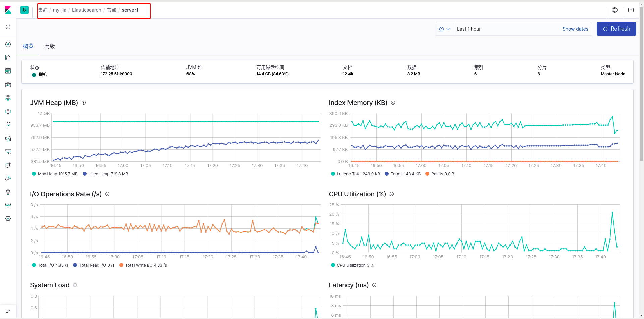
Task: Switch to the 概览 tab
Action: point(28,46)
